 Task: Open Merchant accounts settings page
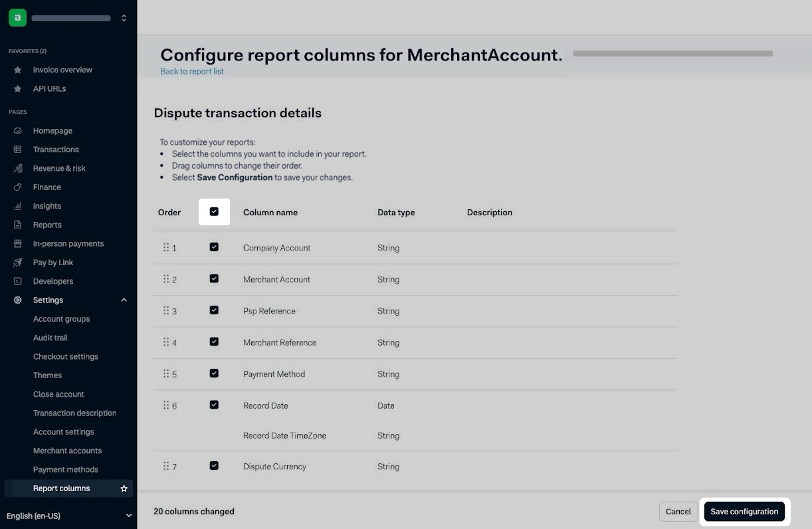click(x=67, y=451)
